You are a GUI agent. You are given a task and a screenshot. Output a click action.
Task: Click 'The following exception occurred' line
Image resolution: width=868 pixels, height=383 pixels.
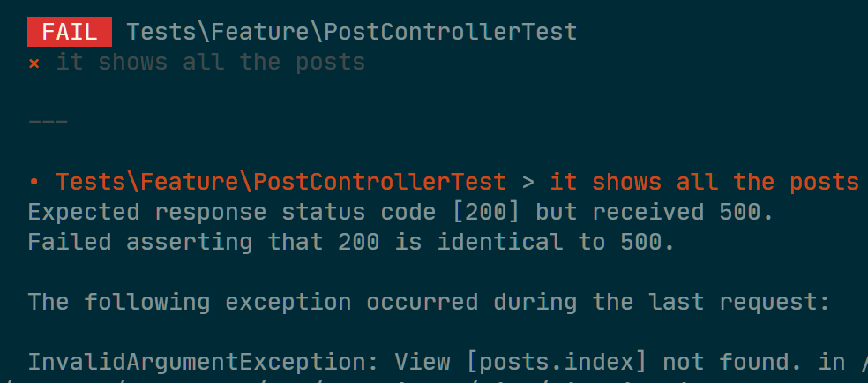click(x=253, y=302)
